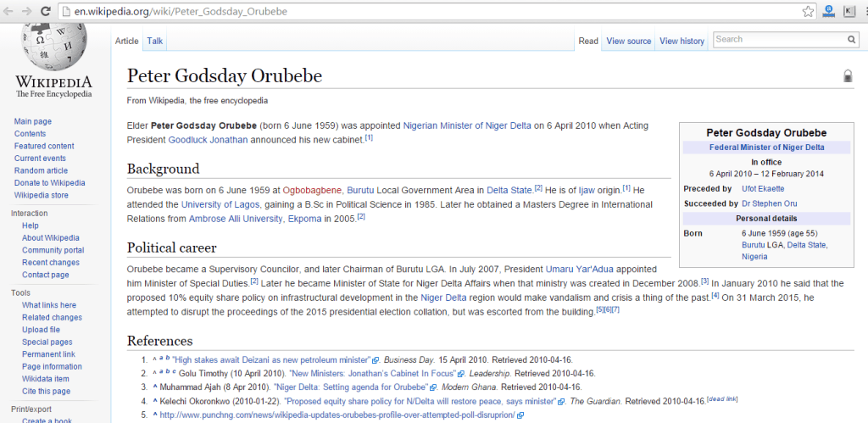Open Featured content sidebar link
The width and height of the screenshot is (868, 423).
click(x=44, y=146)
